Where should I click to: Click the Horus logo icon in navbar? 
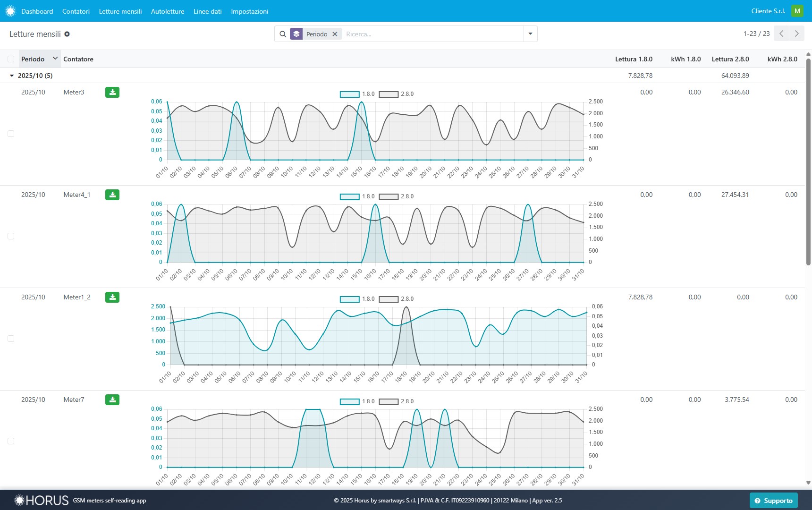(x=10, y=11)
